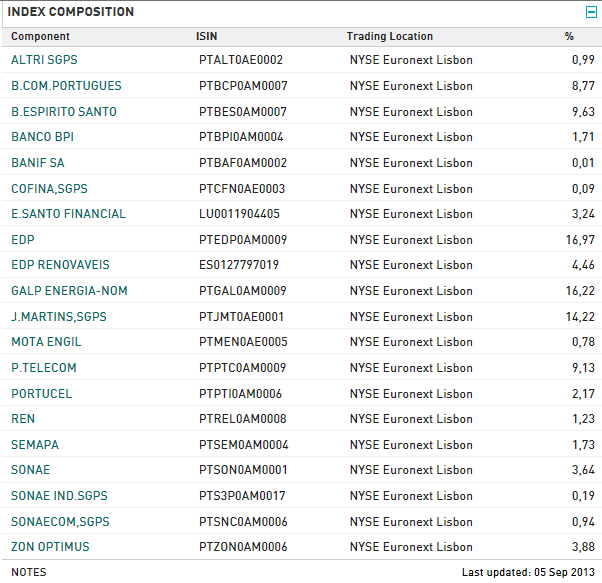
Task: Open EDP RENOVAVEIS component page
Action: click(x=60, y=265)
